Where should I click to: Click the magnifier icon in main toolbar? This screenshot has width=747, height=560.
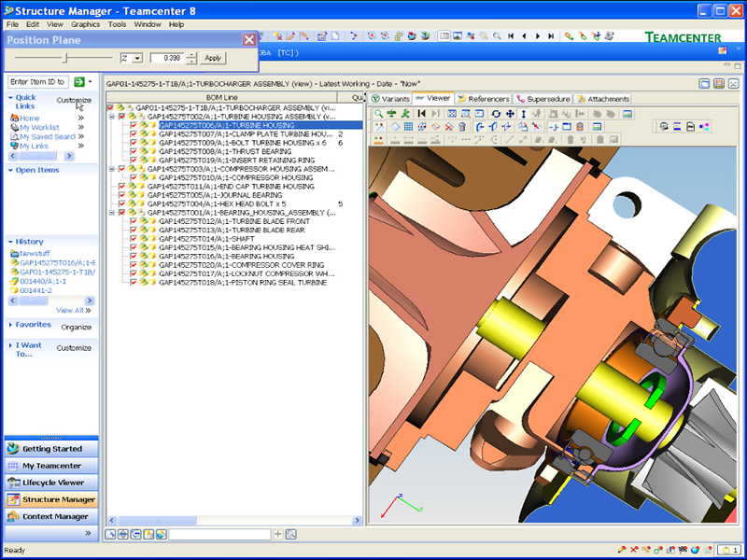pos(497,36)
